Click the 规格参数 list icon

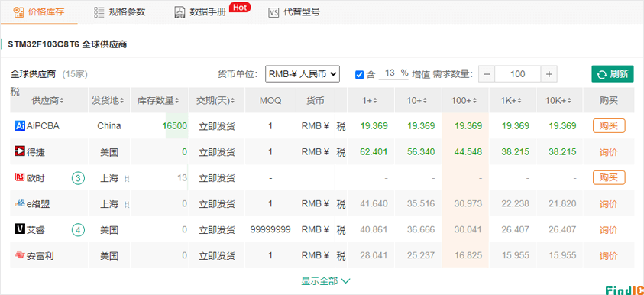(x=99, y=12)
